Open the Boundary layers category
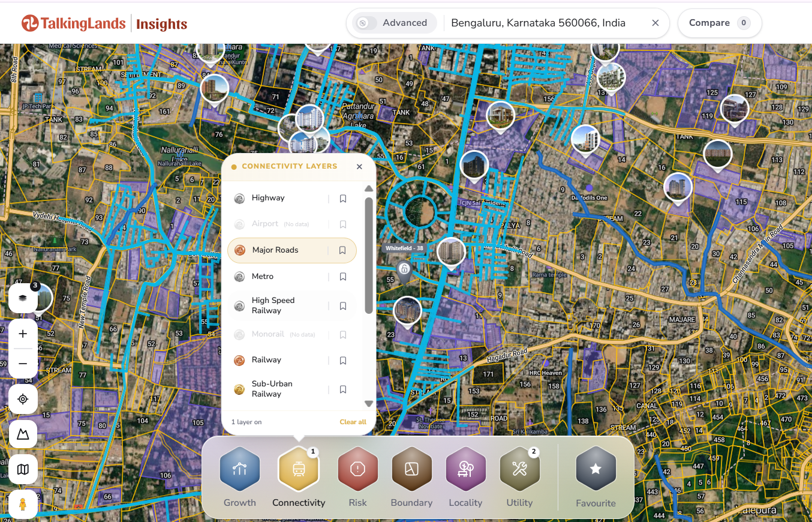Image resolution: width=812 pixels, height=522 pixels. tap(411, 469)
